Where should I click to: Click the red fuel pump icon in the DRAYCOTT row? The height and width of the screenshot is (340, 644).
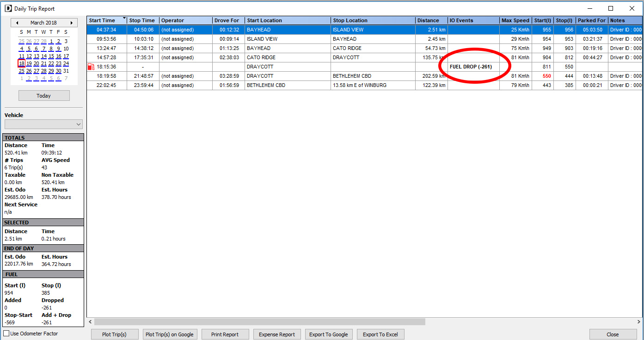click(91, 67)
